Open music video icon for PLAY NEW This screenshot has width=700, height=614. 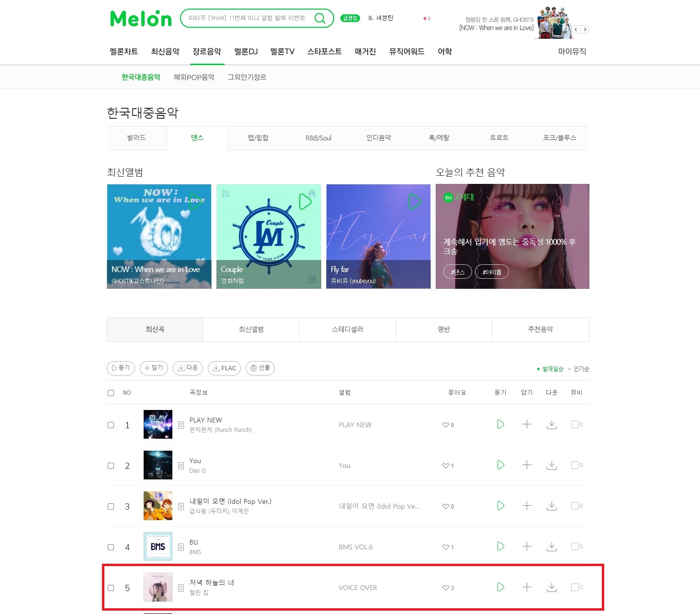(575, 424)
